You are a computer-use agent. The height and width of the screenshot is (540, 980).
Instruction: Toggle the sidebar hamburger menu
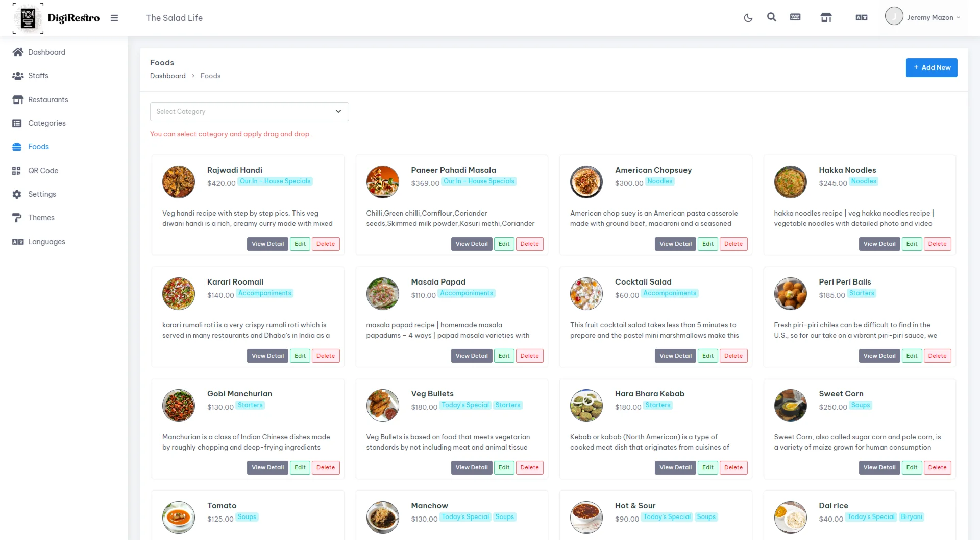(114, 18)
